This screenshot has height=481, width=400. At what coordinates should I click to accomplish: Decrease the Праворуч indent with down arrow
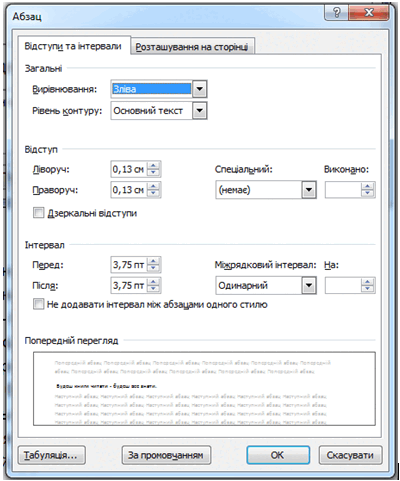153,194
